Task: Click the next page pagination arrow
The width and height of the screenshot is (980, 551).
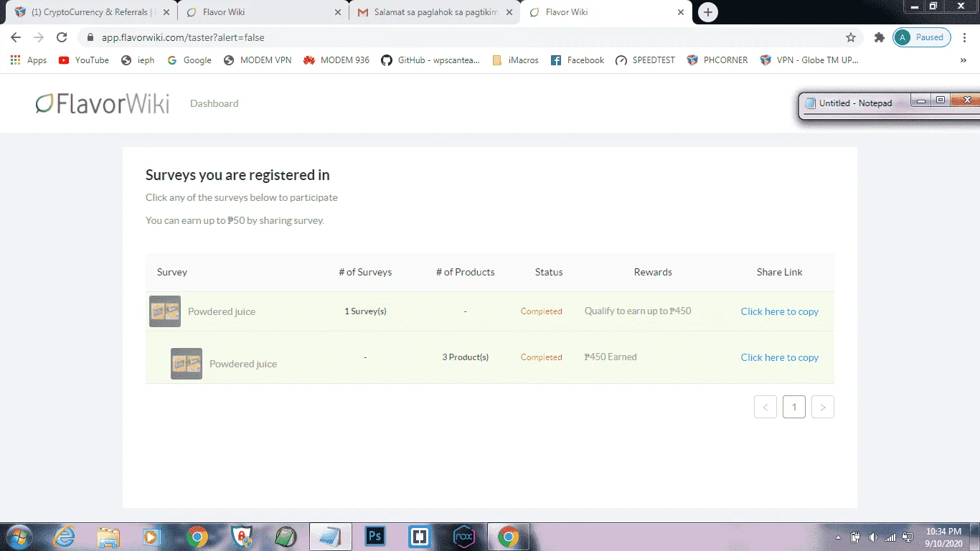Action: [823, 407]
